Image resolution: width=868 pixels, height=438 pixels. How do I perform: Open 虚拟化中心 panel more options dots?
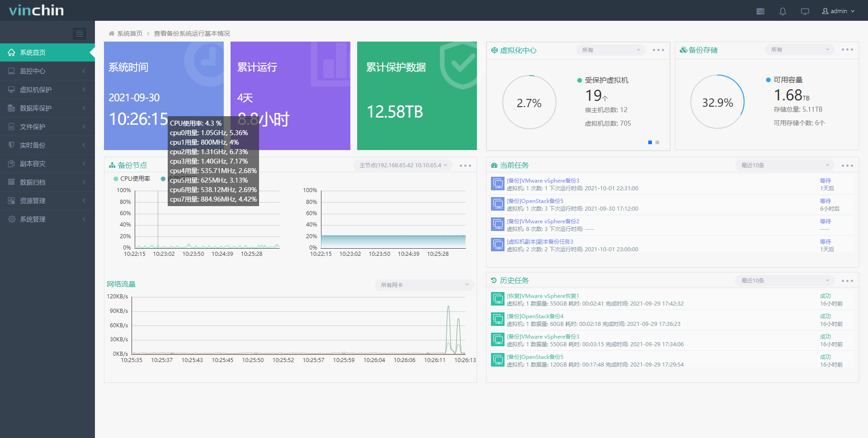coord(658,50)
